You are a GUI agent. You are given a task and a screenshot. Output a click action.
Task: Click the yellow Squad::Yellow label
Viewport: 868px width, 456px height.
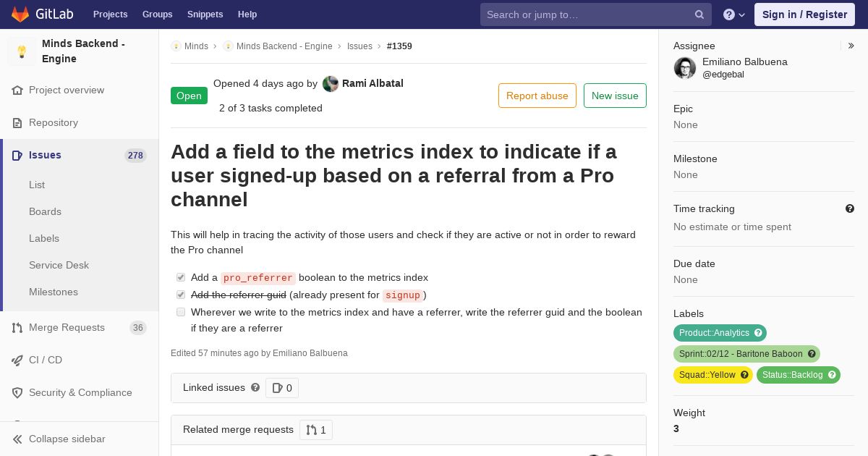coord(707,375)
